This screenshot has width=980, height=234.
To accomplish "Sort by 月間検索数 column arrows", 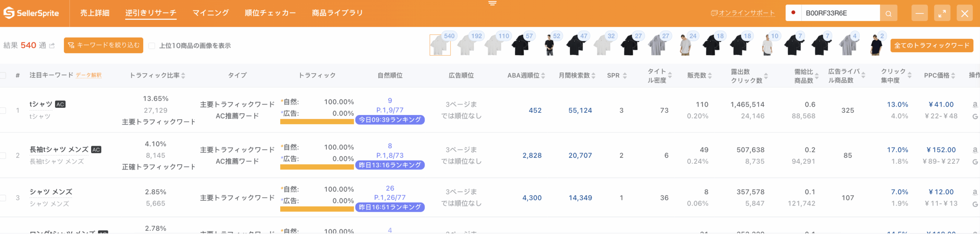I will pos(593,76).
